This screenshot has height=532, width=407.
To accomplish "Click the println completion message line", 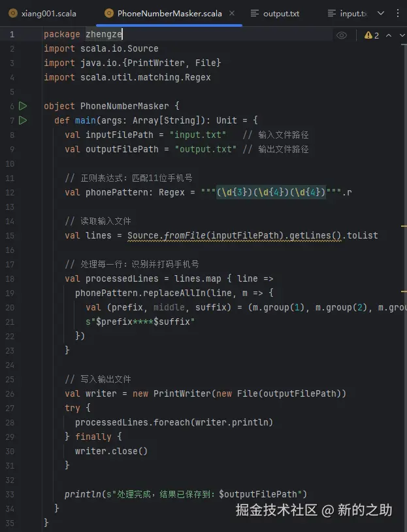I will click(x=186, y=494).
